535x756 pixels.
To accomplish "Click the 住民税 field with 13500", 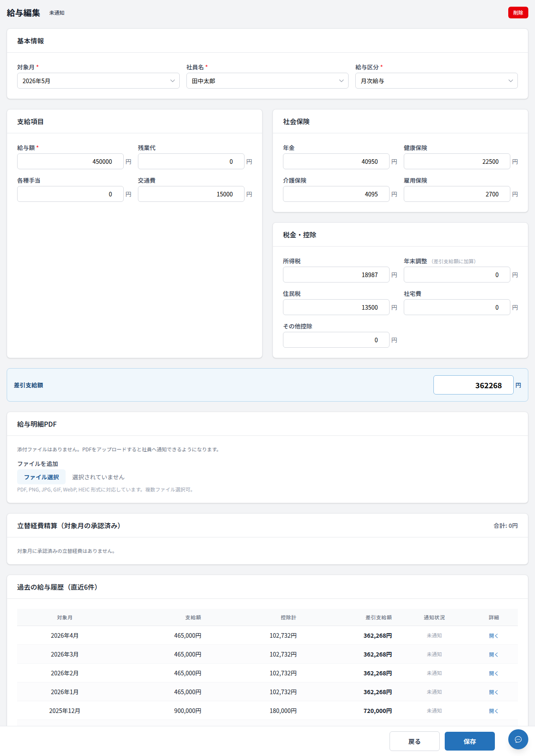I will point(336,307).
